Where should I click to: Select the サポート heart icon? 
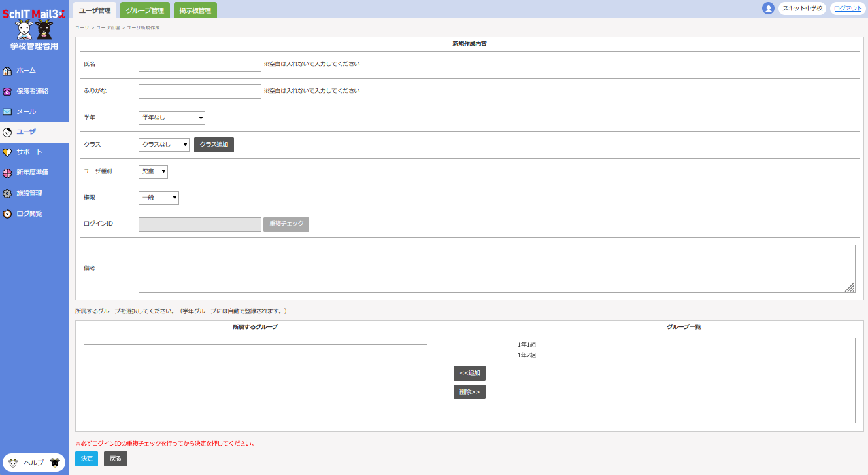[x=7, y=152]
